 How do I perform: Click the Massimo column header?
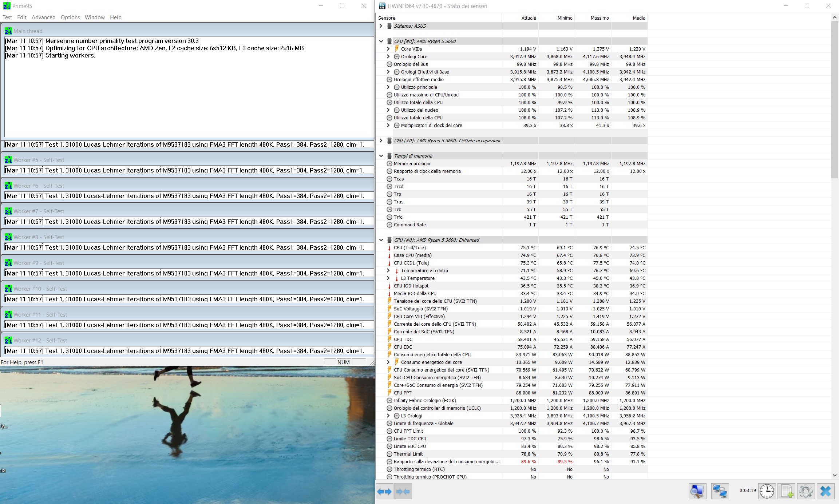(593, 18)
